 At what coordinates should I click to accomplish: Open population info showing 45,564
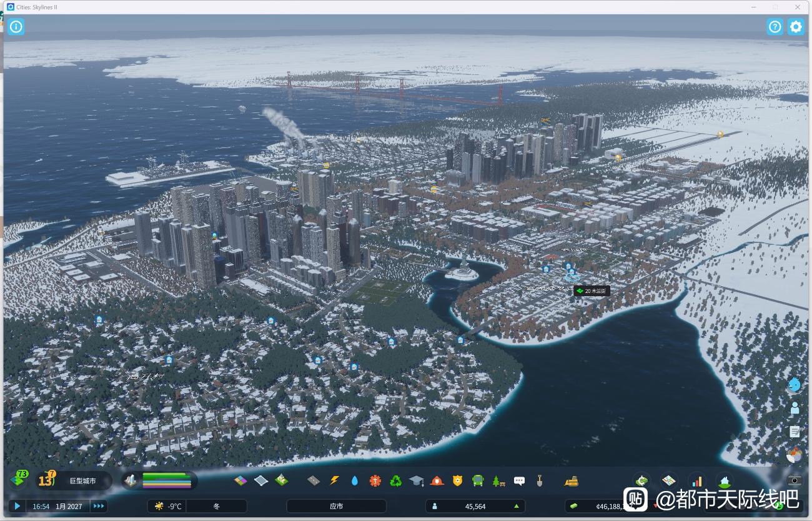[x=475, y=506]
